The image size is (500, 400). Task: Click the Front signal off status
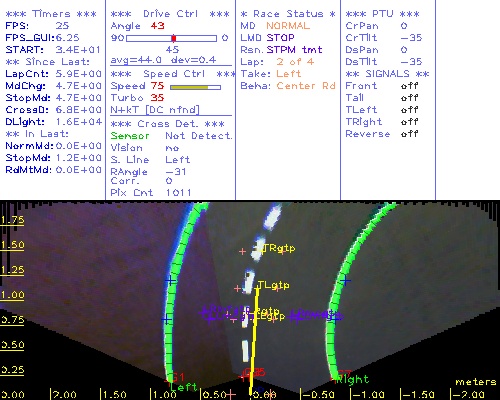pos(410,86)
